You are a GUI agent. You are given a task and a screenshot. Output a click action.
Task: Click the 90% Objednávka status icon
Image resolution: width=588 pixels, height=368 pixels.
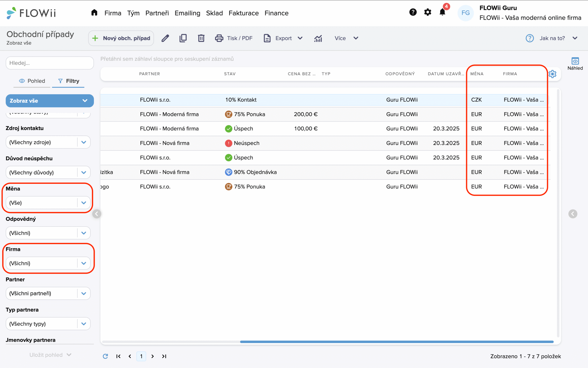(228, 172)
